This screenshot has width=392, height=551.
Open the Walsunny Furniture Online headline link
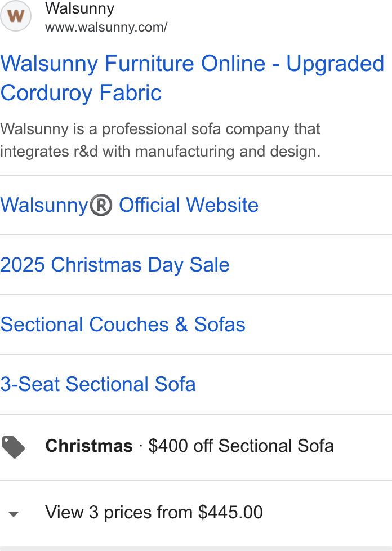click(193, 78)
